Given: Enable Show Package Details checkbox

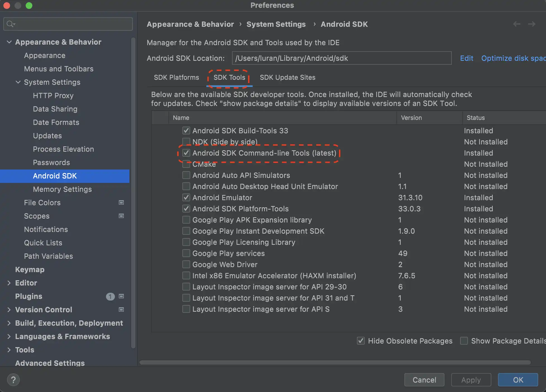Looking at the screenshot, I should [x=464, y=341].
